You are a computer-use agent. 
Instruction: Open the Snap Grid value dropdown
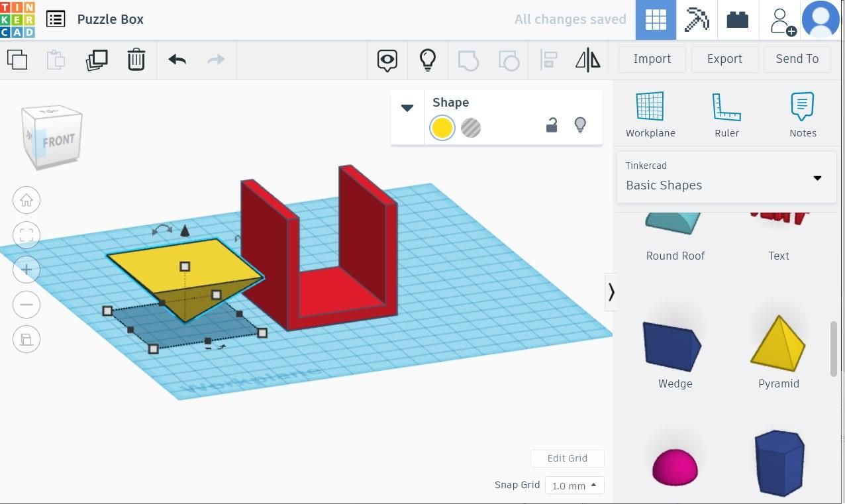[x=574, y=485]
